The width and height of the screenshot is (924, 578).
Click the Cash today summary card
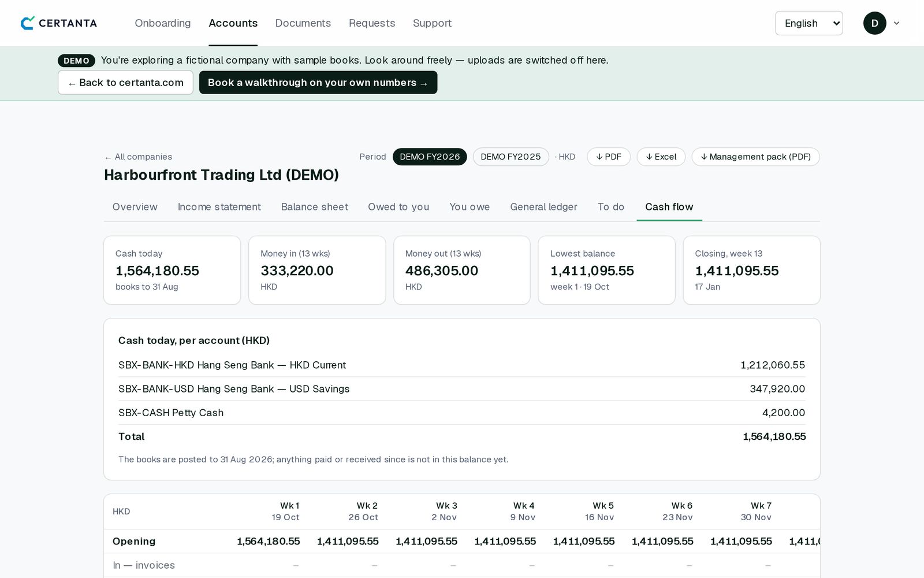(x=172, y=270)
